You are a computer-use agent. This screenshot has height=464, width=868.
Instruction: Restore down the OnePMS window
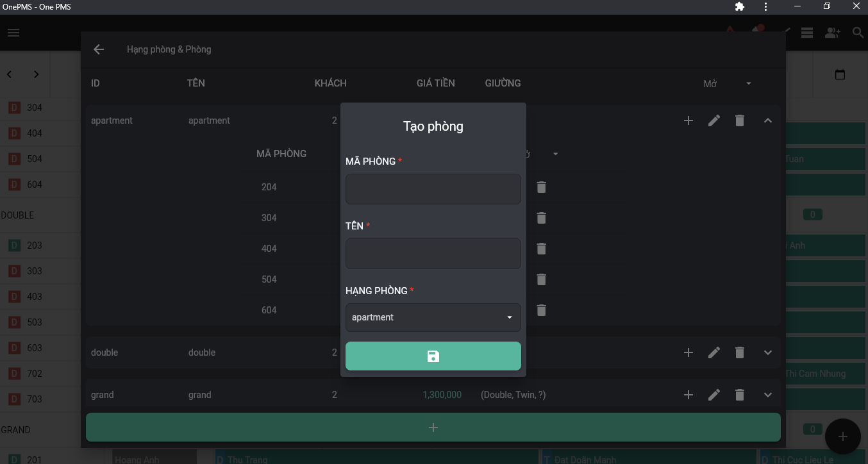(827, 6)
